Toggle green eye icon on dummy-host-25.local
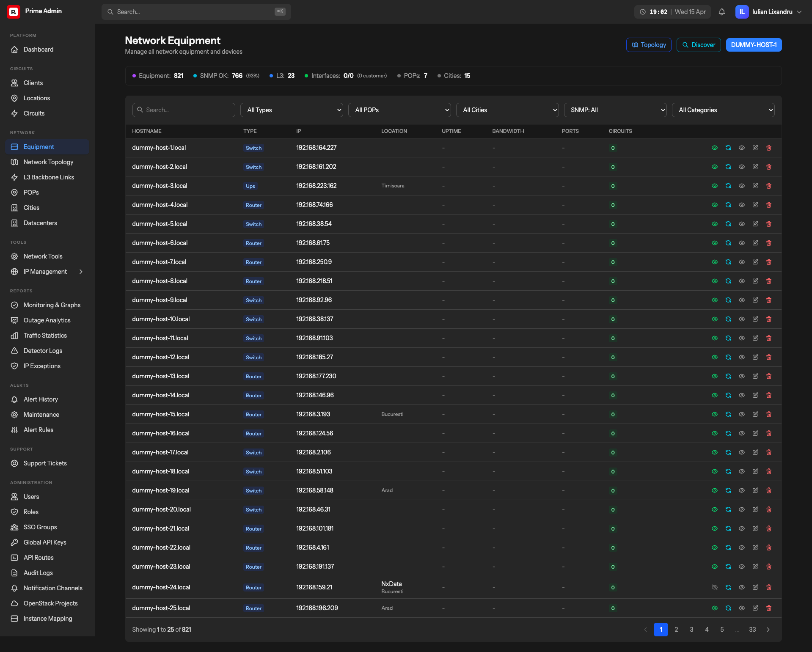This screenshot has width=812, height=652. tap(715, 608)
